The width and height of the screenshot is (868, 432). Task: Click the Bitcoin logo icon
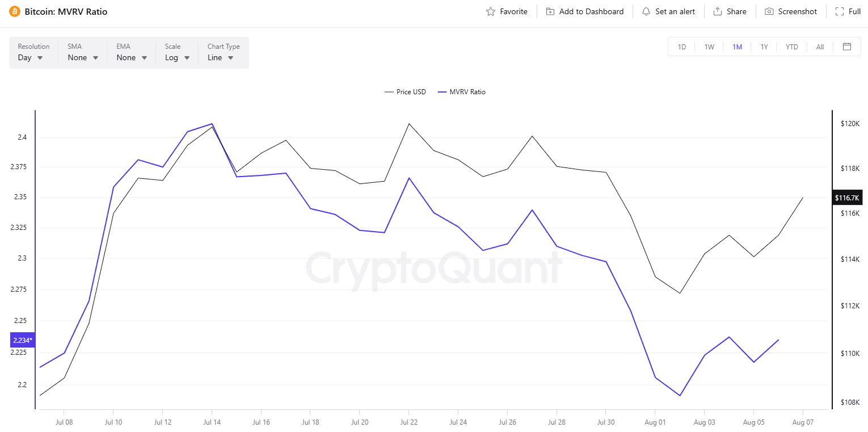[15, 11]
